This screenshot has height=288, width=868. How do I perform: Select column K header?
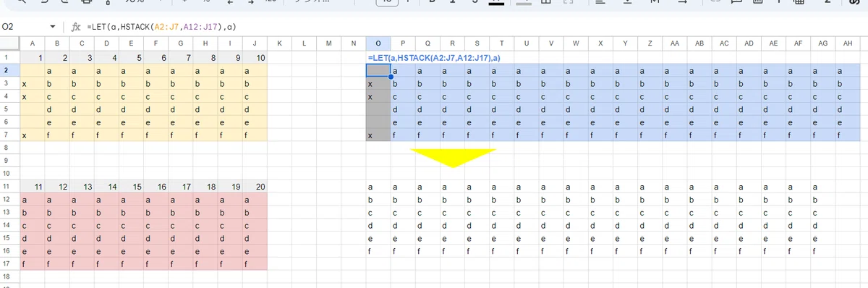[280, 44]
